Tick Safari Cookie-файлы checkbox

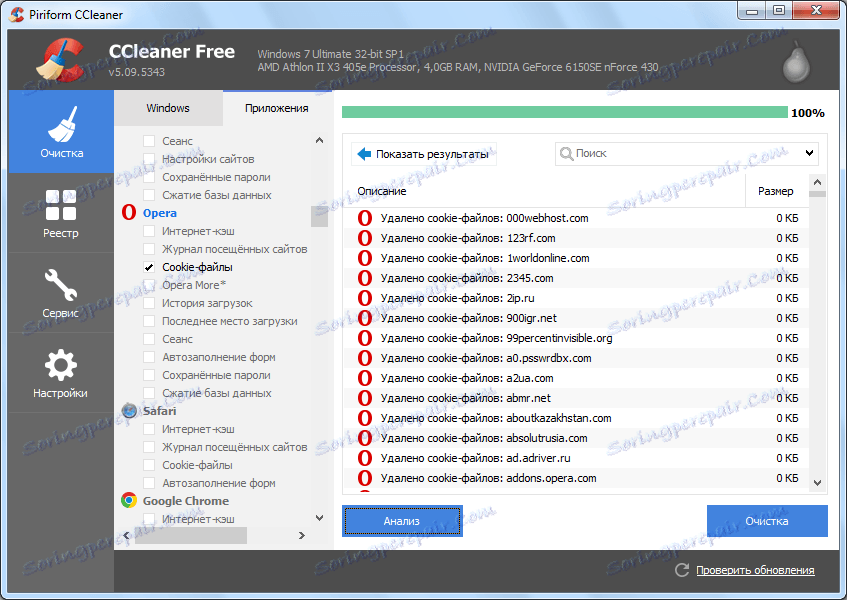pyautogui.click(x=149, y=465)
